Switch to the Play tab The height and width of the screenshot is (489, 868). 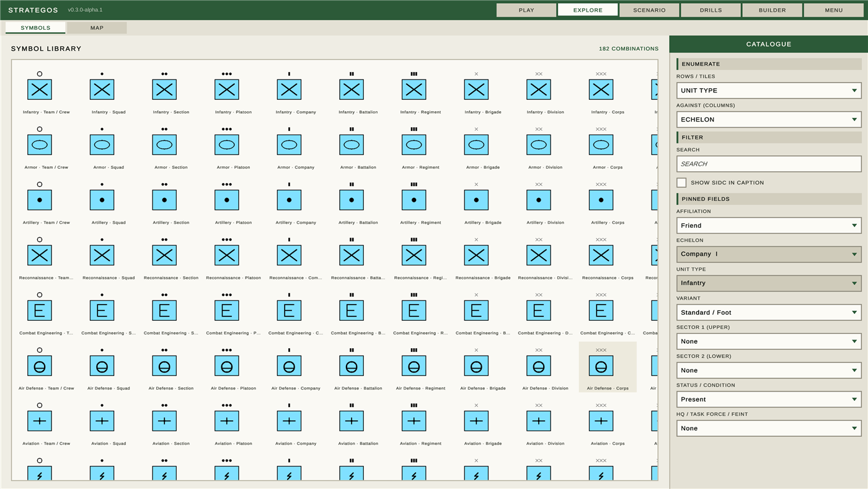click(526, 10)
